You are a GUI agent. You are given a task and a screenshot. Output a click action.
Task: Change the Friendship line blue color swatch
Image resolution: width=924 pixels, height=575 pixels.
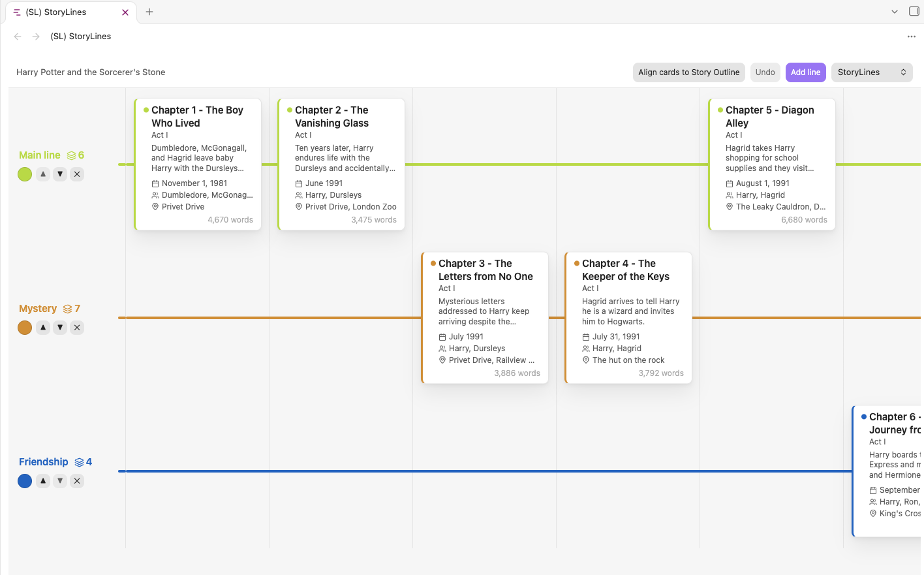(25, 481)
